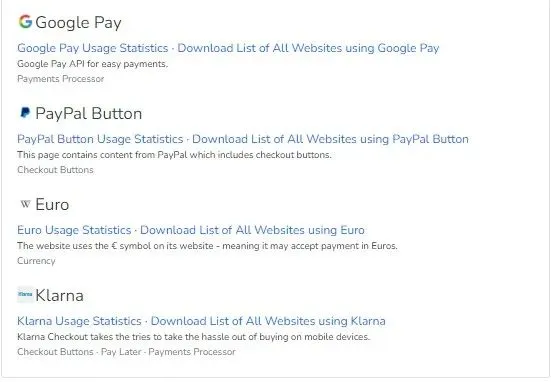Image resolution: width=551 pixels, height=382 pixels.
Task: Select the Currency category under Euro
Action: [x=36, y=261]
